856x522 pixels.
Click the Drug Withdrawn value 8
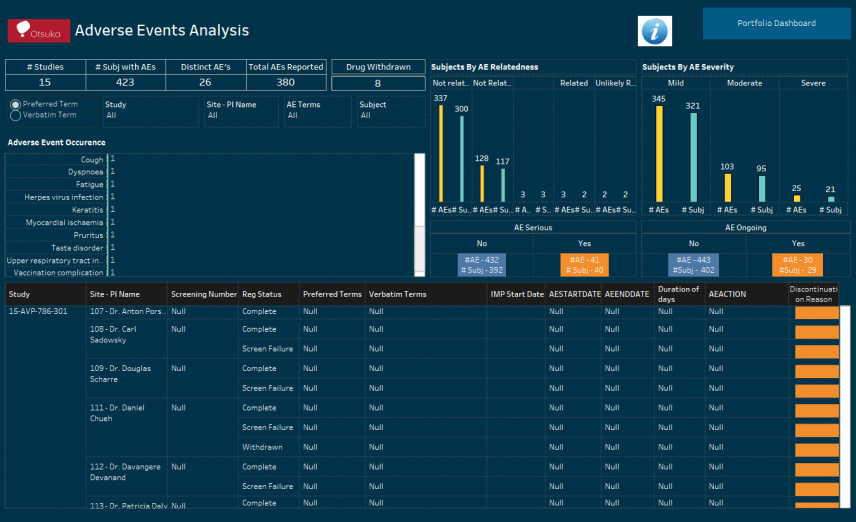378,84
